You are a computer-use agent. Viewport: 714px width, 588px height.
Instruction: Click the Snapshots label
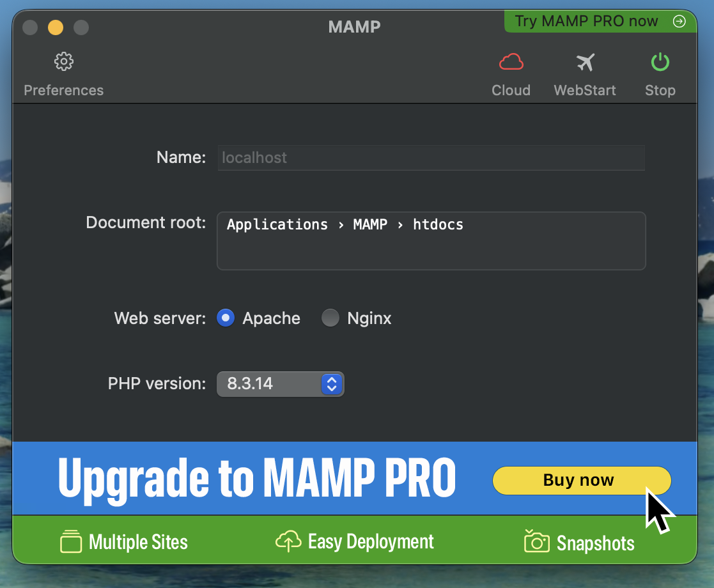(595, 543)
